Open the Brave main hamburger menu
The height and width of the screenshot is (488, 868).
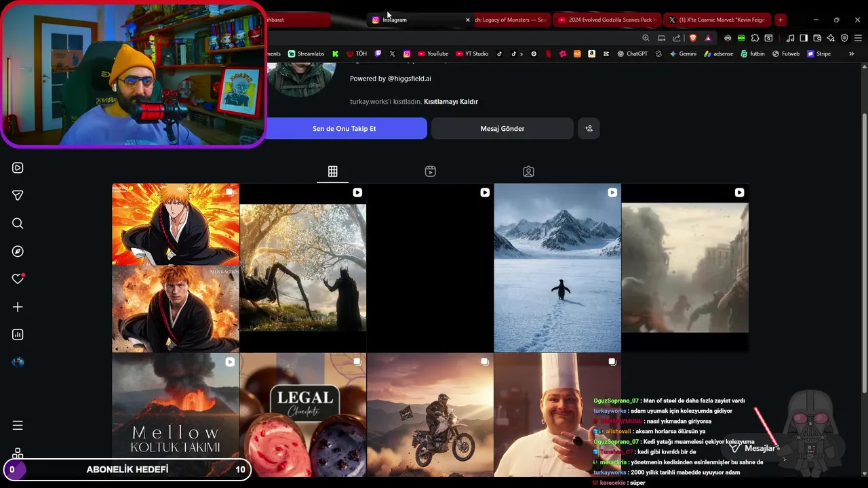point(858,38)
